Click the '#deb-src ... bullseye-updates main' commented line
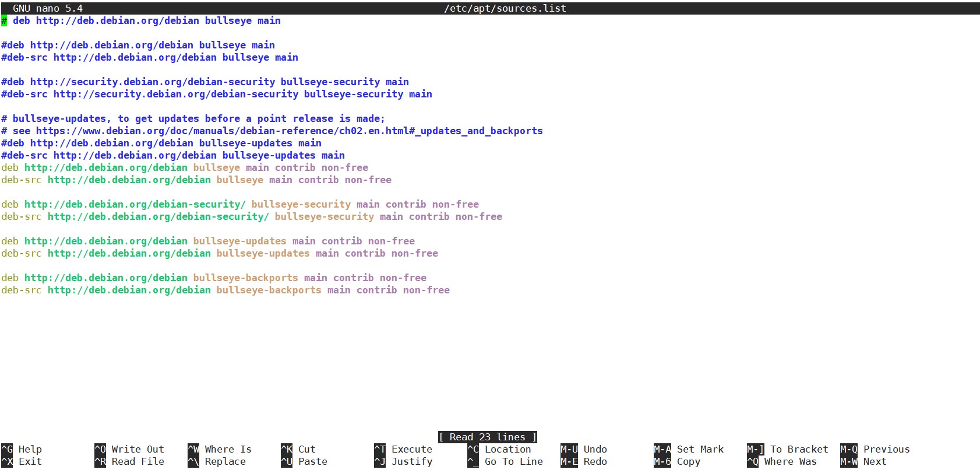The image size is (980, 473). pos(173,155)
